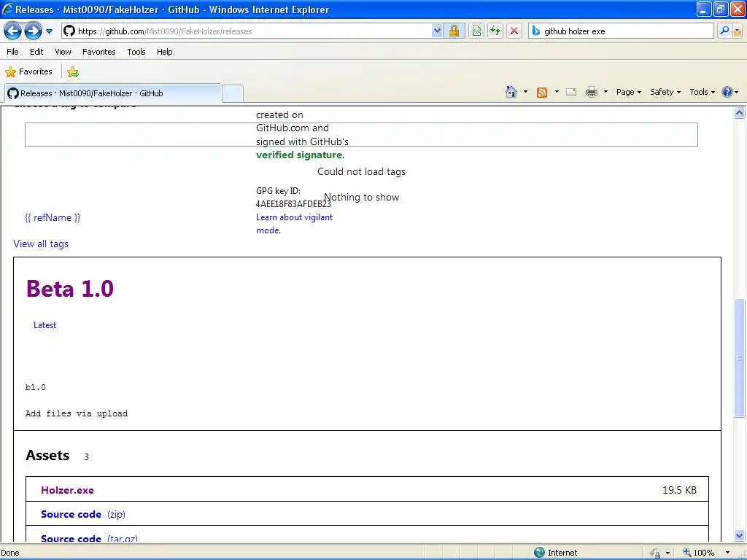Click the Nothing to show message
This screenshot has height=560, width=747.
[x=362, y=197]
